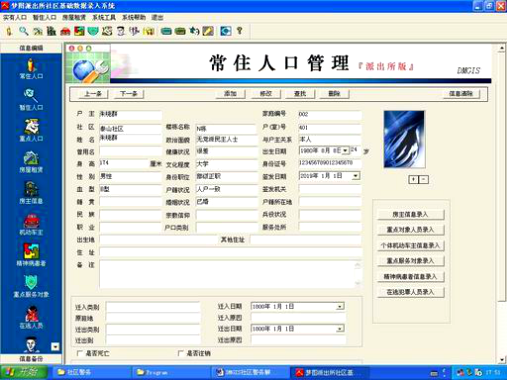
Task: Expand the 签发日期 date dropdown
Action: point(356,176)
